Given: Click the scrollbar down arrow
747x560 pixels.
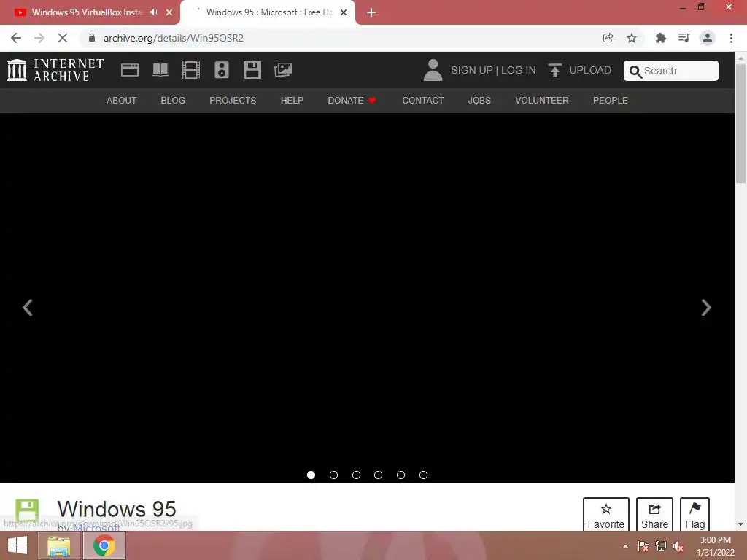Looking at the screenshot, I should coord(740,524).
